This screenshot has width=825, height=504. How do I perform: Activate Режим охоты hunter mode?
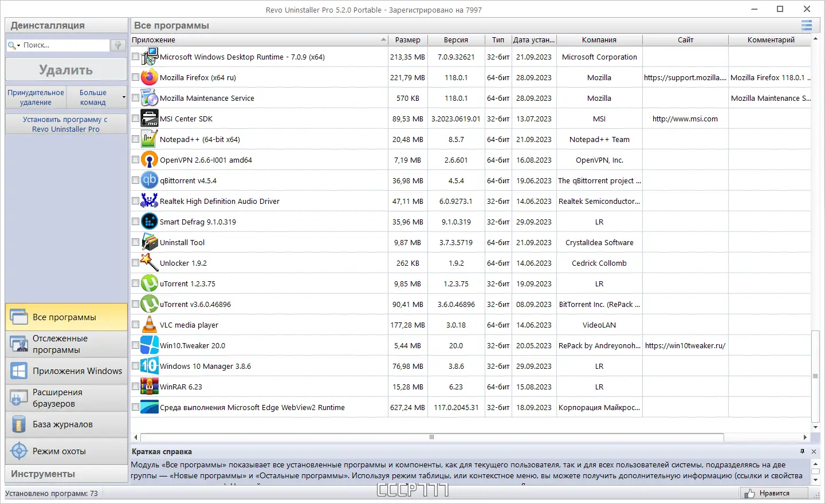[66, 451]
